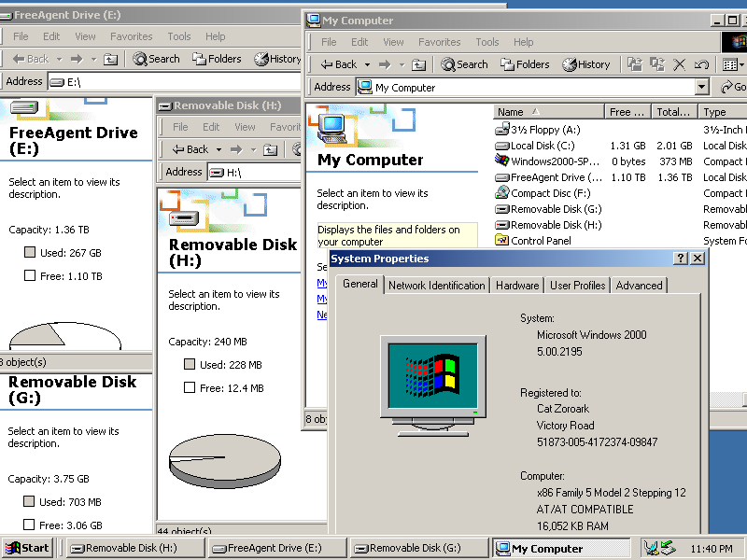Click Search in My Computer toolbar
This screenshot has width=747, height=560.
point(464,64)
